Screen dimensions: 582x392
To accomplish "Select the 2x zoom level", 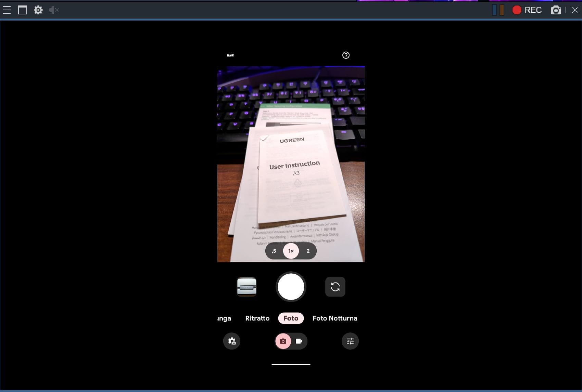I will 308,251.
